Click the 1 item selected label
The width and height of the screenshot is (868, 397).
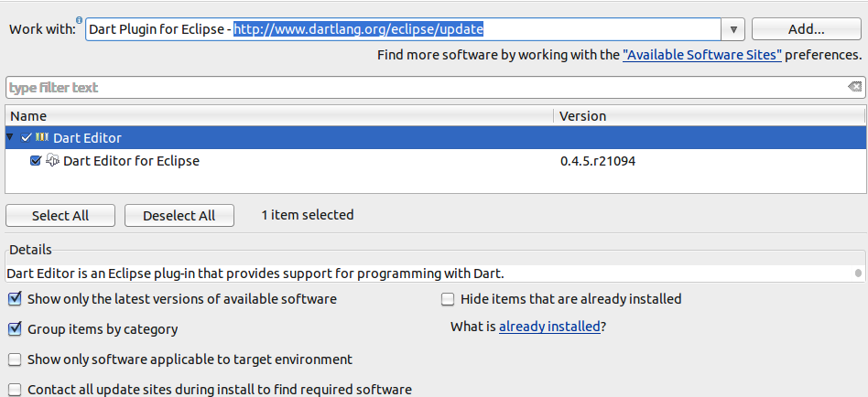coord(308,215)
